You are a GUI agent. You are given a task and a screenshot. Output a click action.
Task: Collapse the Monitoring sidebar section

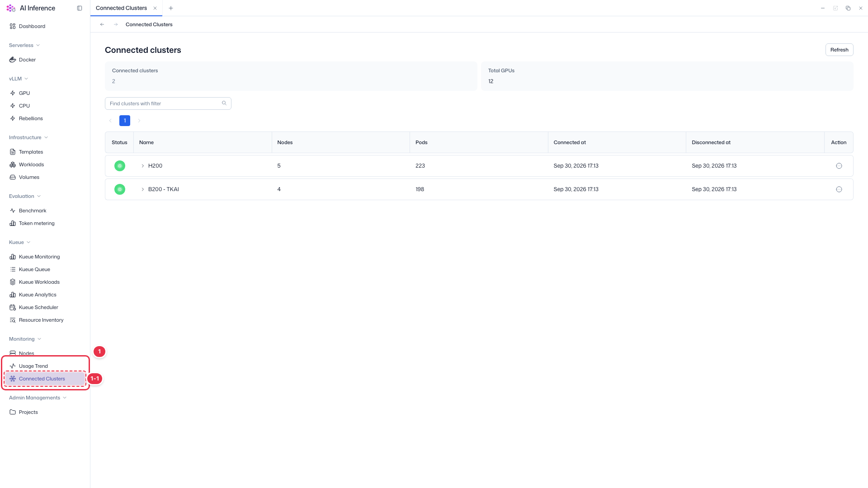click(x=25, y=339)
